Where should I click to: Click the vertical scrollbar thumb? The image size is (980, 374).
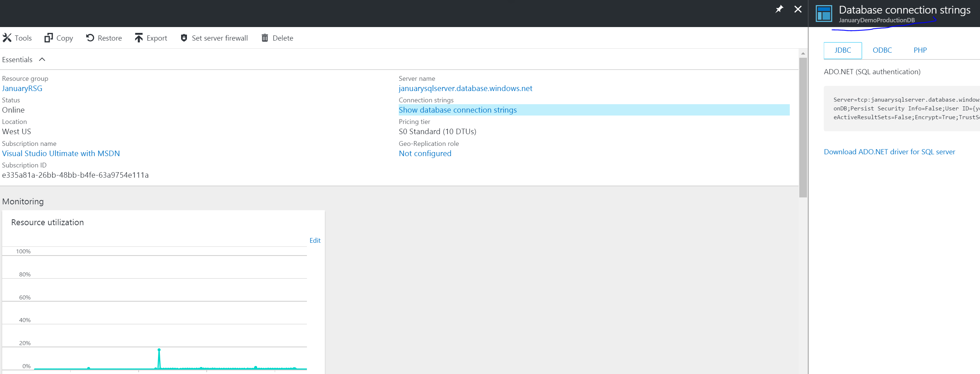pos(803,127)
